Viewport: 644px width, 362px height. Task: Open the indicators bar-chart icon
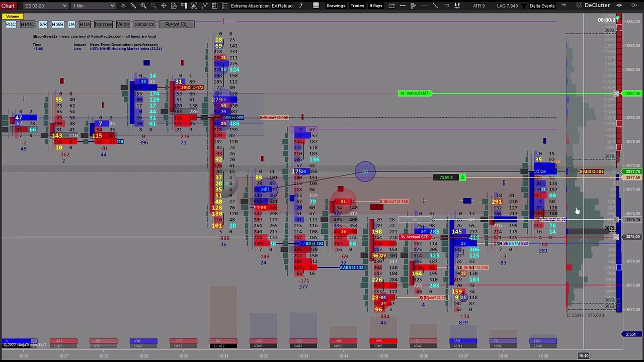pos(194,6)
